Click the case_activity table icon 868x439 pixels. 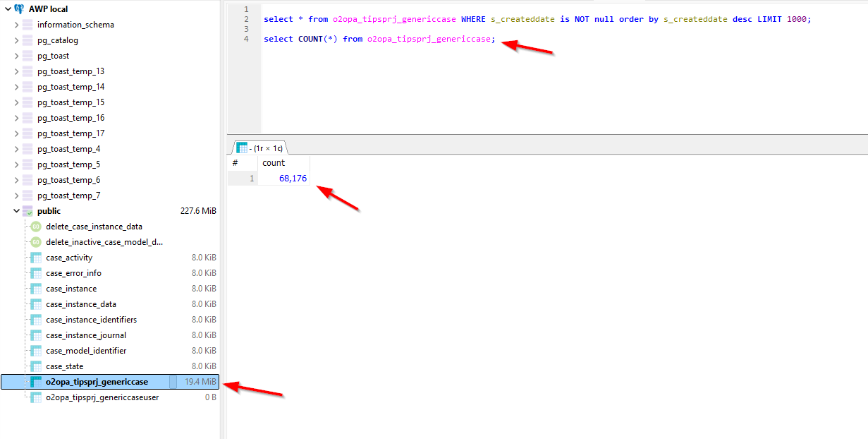tap(36, 258)
